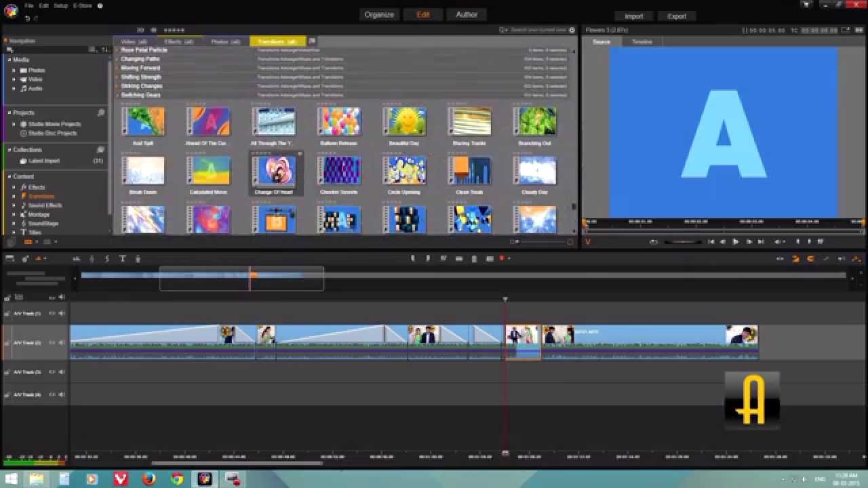Expand the Audio tree item
The width and height of the screenshot is (868, 488).
coord(14,88)
